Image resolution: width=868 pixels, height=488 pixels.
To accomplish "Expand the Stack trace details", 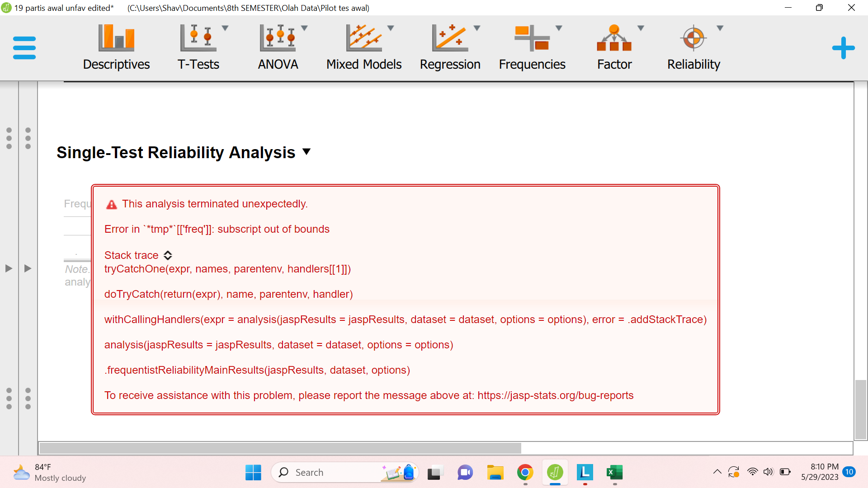I will 168,255.
